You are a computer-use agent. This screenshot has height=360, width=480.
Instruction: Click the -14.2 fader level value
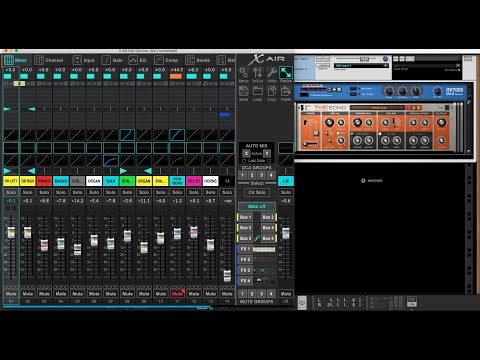coord(77,201)
